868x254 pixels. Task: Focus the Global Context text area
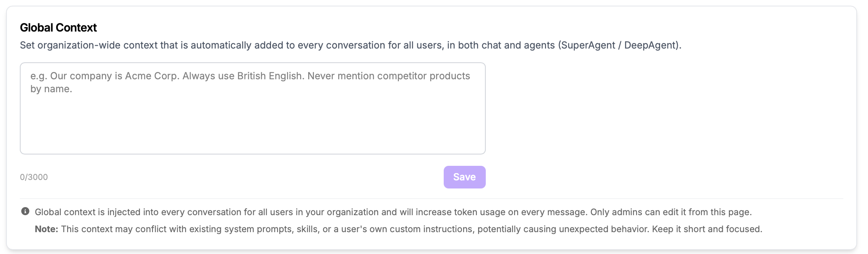tap(253, 108)
